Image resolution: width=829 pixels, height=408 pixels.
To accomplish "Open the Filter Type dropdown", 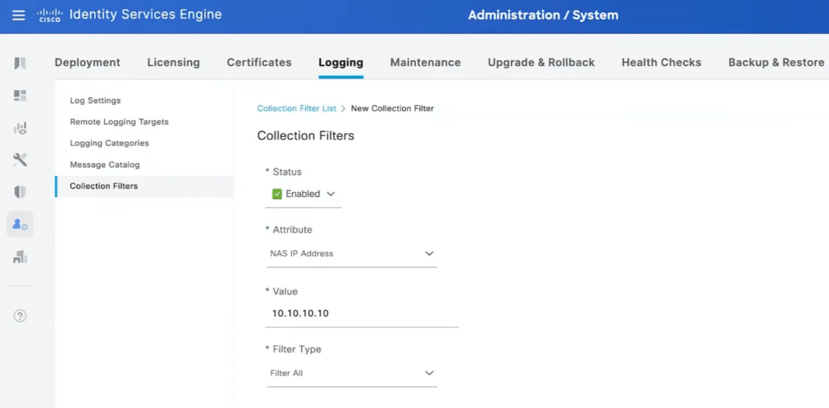I will coord(352,373).
